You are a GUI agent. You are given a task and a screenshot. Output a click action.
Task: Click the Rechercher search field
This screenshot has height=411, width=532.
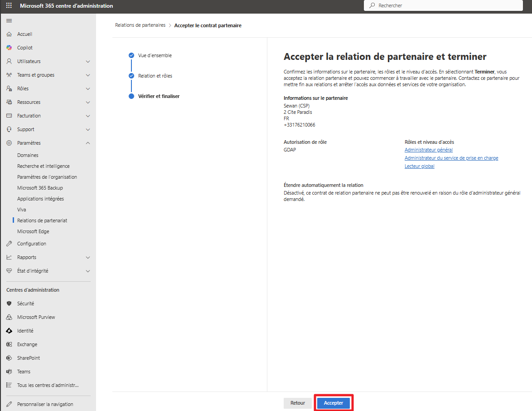coord(443,5)
